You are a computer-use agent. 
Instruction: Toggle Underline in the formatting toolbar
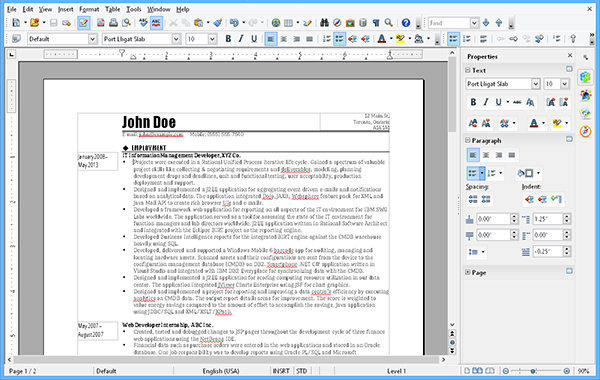254,39
